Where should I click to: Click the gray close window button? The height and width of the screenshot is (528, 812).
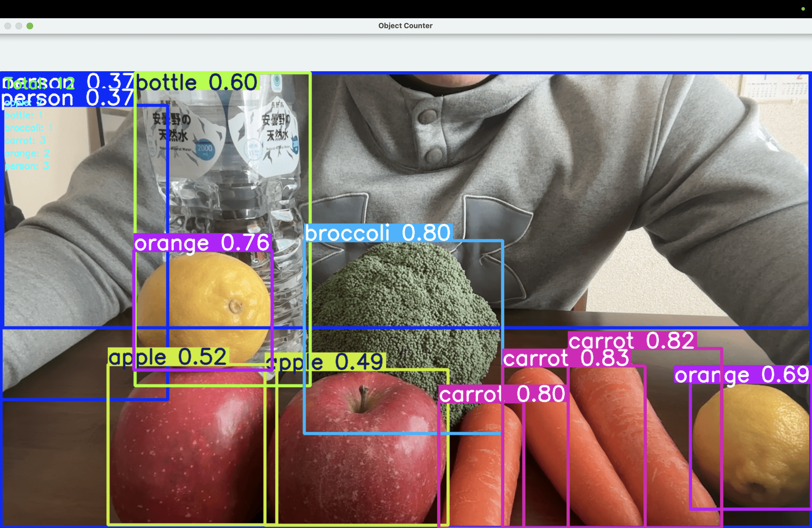click(x=8, y=26)
